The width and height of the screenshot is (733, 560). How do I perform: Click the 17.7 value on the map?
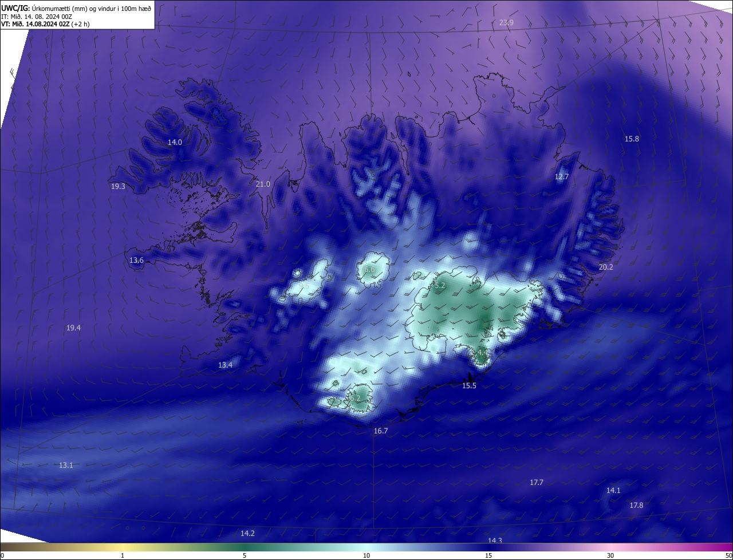537,482
